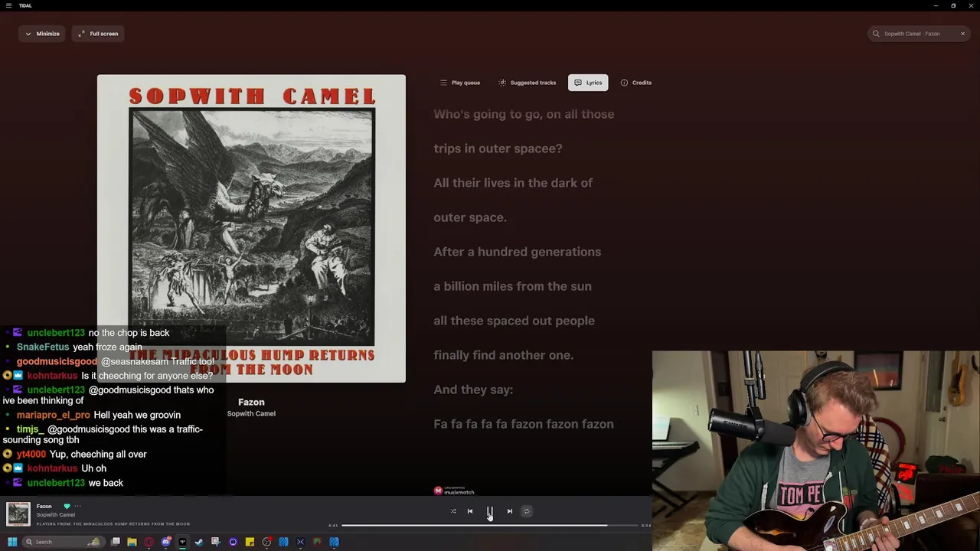This screenshot has width=980, height=551.
Task: Jump to lyric 'Fa fa fa fa fa fazon'
Action: pos(524,424)
